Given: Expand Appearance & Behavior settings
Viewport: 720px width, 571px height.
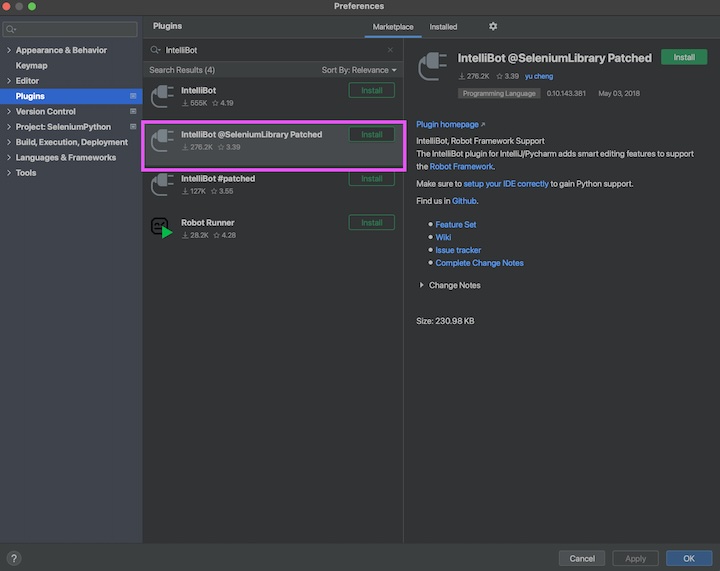Looking at the screenshot, I should 9,51.
